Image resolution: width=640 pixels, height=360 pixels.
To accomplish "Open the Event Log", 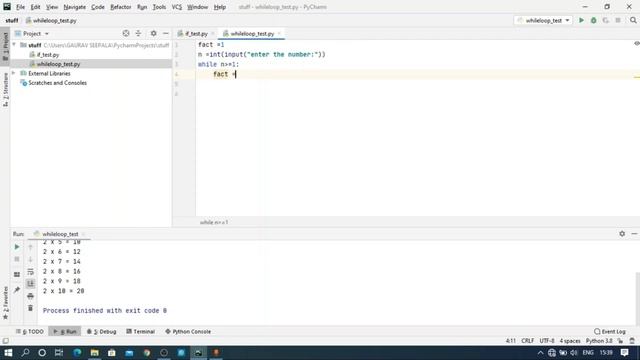I will point(610,331).
